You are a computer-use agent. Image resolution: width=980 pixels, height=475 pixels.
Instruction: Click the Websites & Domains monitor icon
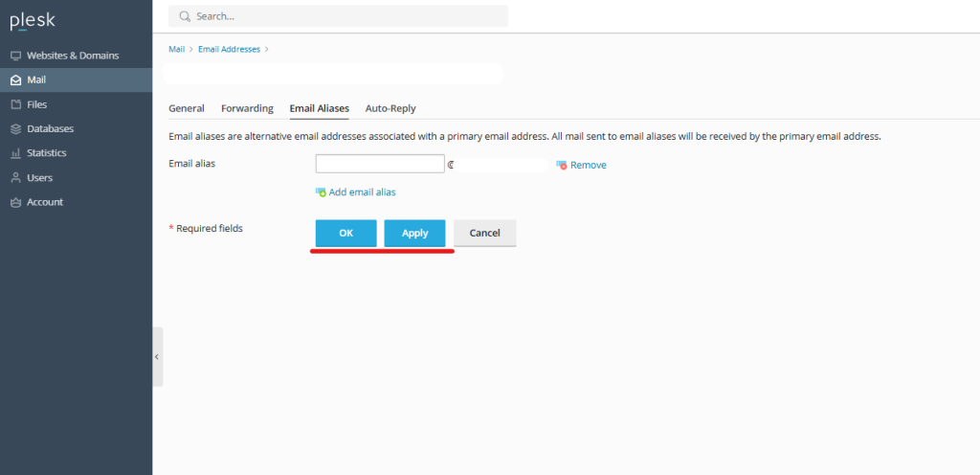click(16, 56)
